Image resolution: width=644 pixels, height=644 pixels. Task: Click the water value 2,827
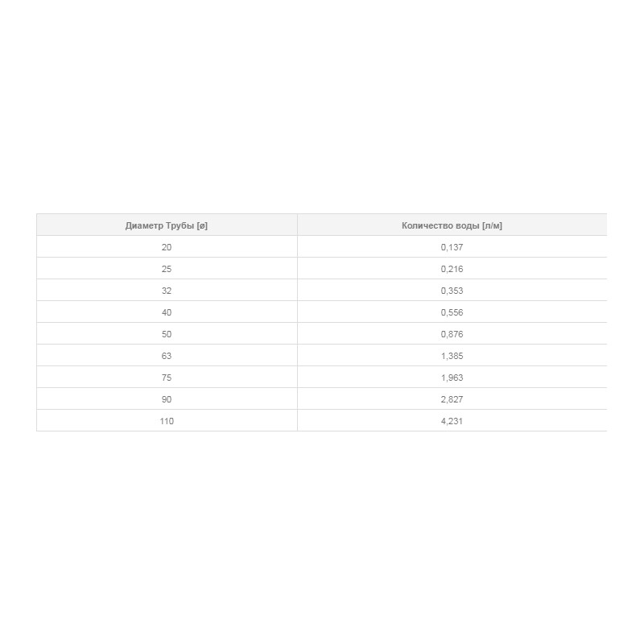(x=452, y=399)
